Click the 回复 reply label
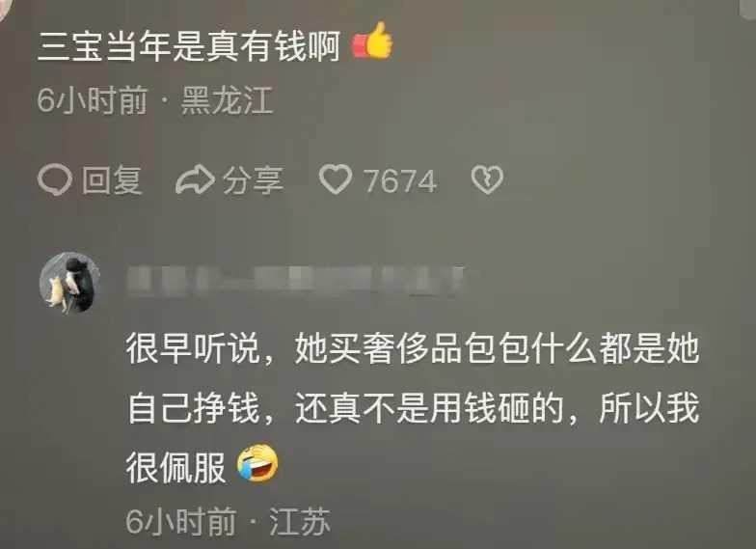 [112, 180]
